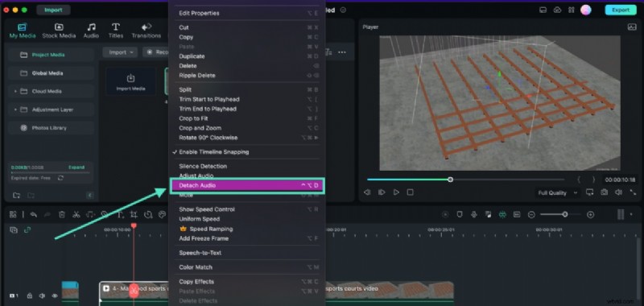The width and height of the screenshot is (644, 306).
Task: Hide video track 1 with eye icon
Action: [x=55, y=296]
